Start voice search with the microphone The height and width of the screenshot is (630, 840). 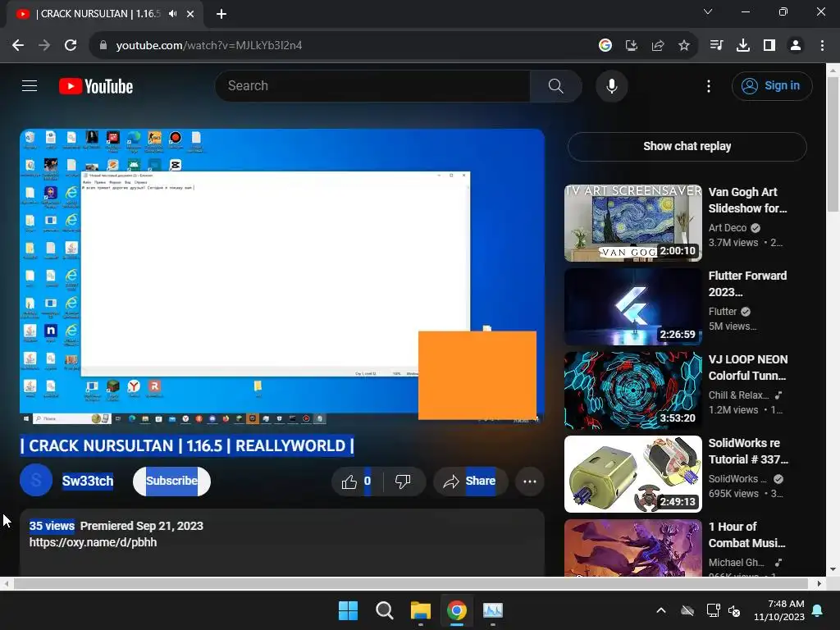point(611,85)
